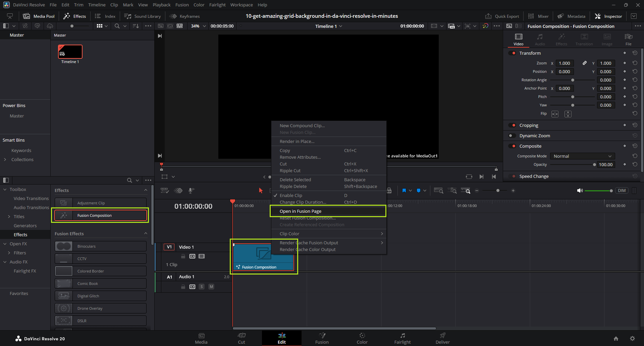Screen dimensions: 644x346
Task: Disable the Cropping section toggle
Action: click(512, 125)
